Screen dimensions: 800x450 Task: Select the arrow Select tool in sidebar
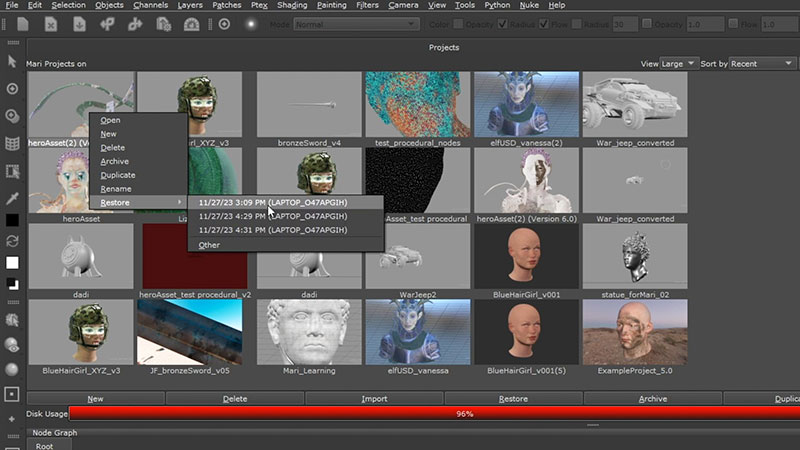coord(13,62)
